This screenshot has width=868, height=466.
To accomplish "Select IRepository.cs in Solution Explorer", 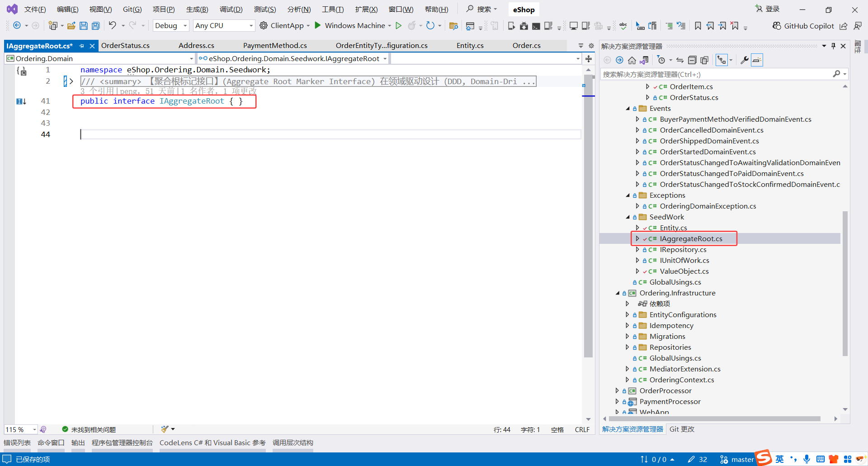I will 683,250.
